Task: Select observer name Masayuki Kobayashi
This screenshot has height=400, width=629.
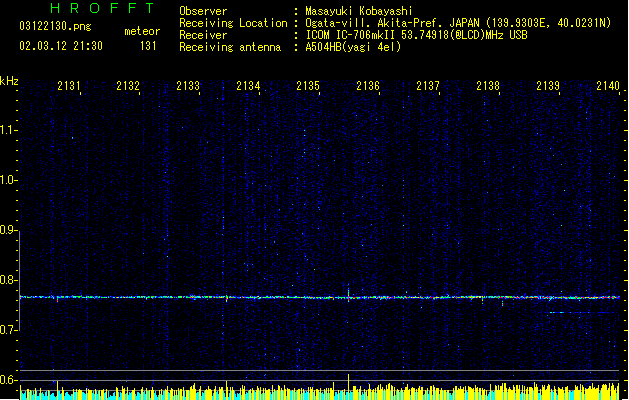Action: point(359,11)
